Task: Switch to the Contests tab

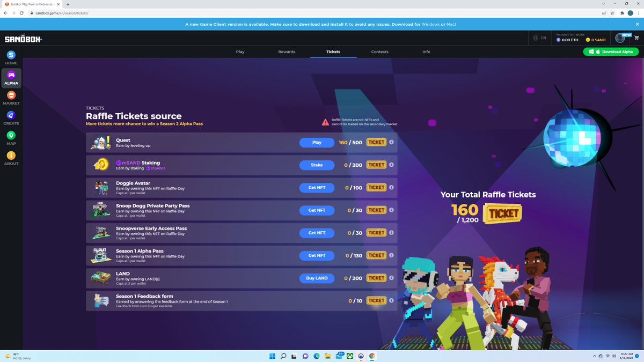Action: click(379, 51)
